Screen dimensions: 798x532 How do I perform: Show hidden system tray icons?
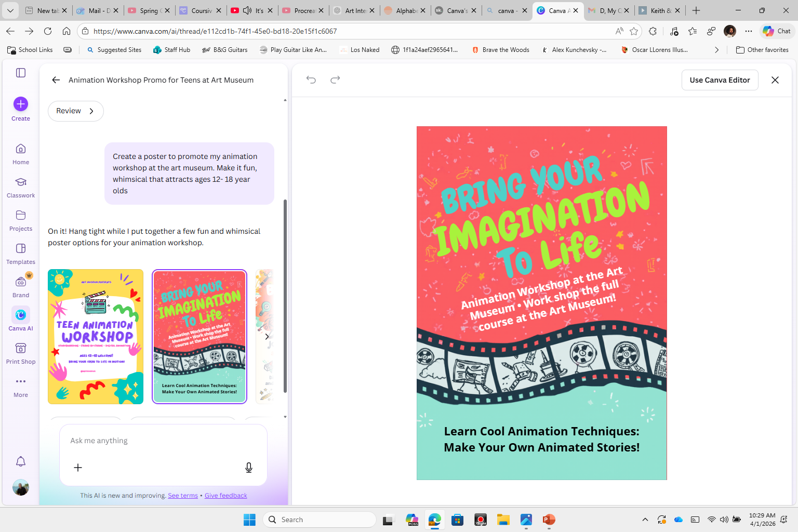(x=645, y=520)
